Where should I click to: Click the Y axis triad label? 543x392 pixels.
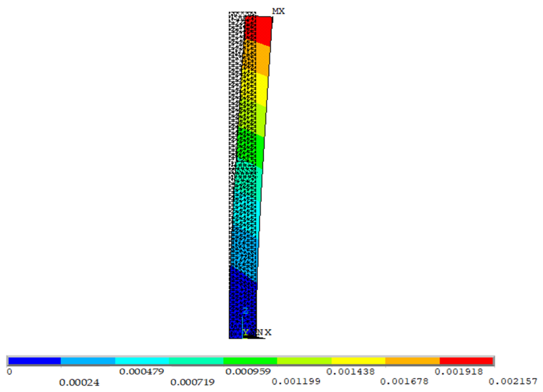(x=245, y=332)
